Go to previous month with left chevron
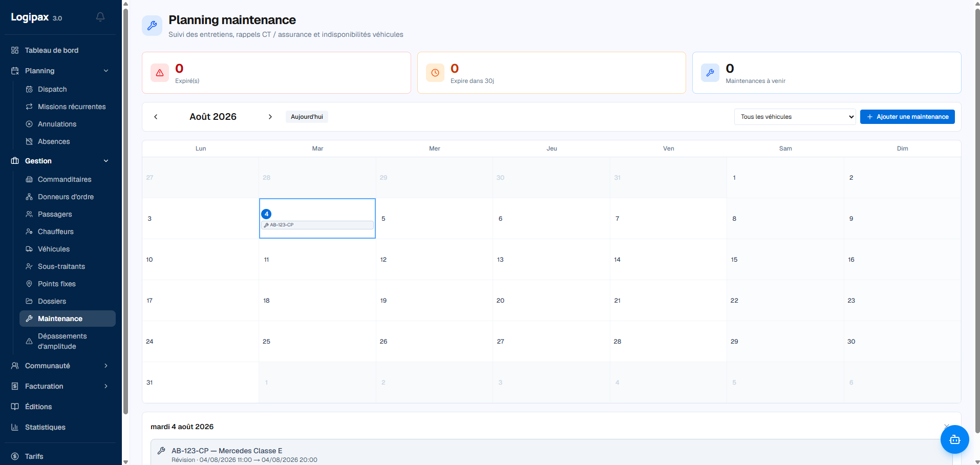The width and height of the screenshot is (980, 465). pyautogui.click(x=156, y=117)
